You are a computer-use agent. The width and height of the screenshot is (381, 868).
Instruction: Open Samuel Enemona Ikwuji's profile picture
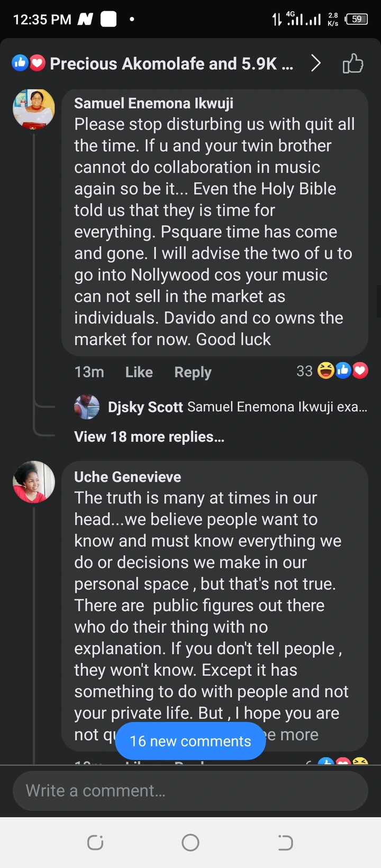[x=34, y=109]
